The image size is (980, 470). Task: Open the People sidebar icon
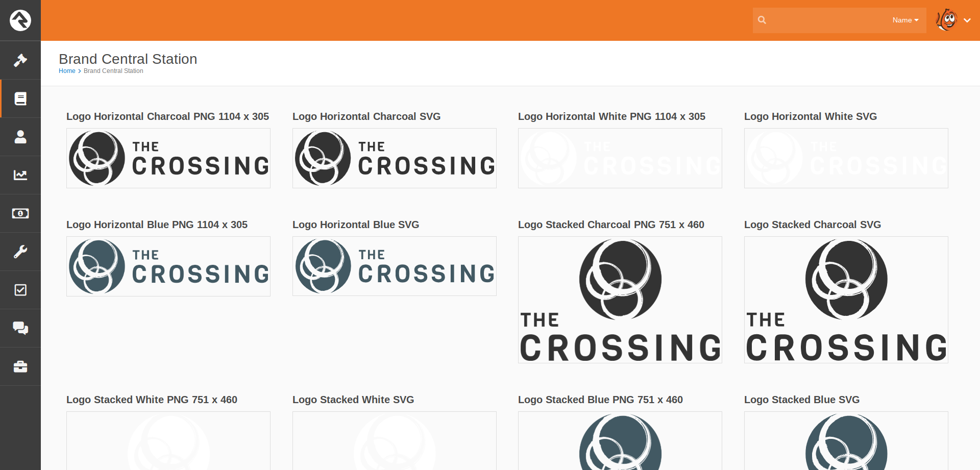tap(20, 137)
